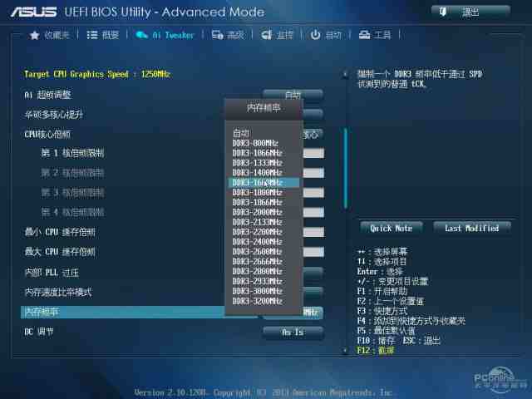Select DDR3-2400MHz from the list
532x399 pixels.
coord(258,242)
